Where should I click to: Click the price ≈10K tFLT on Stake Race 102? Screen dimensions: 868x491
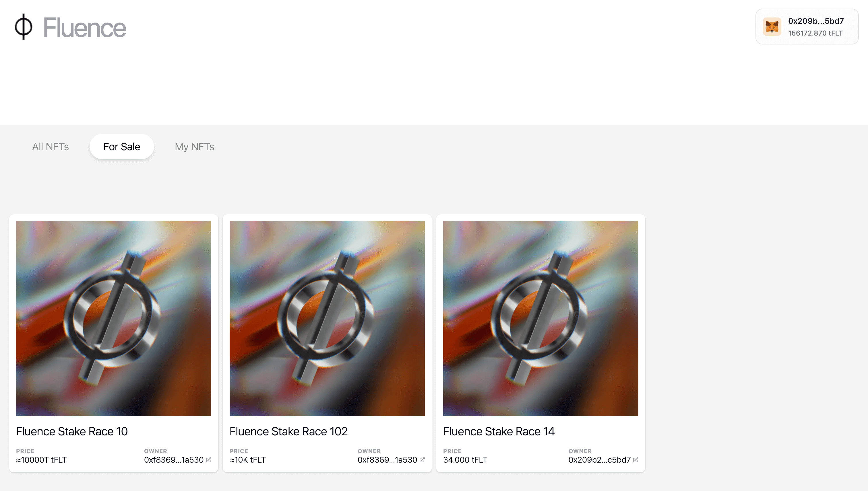247,459
